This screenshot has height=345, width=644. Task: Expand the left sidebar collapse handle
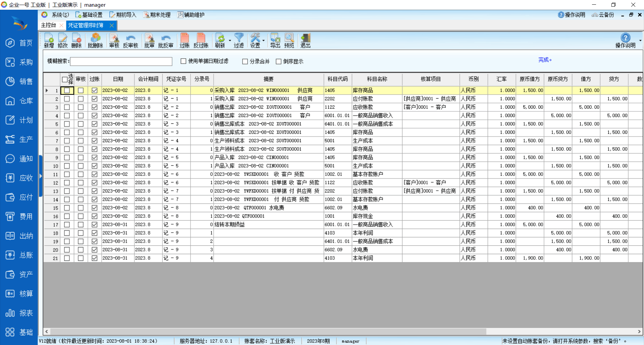pos(41,176)
